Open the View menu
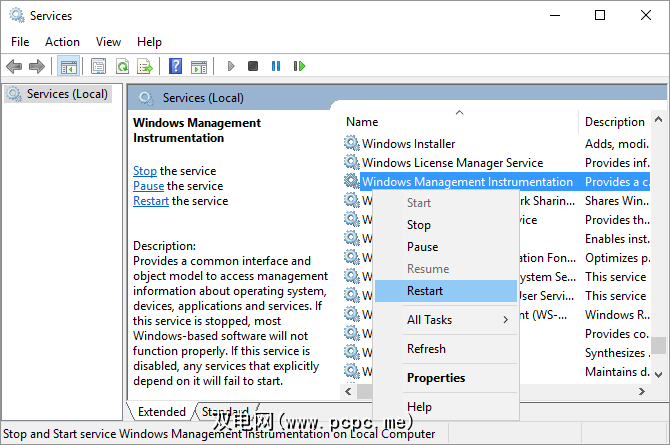Image resolution: width=670 pixels, height=445 pixels. (x=108, y=42)
